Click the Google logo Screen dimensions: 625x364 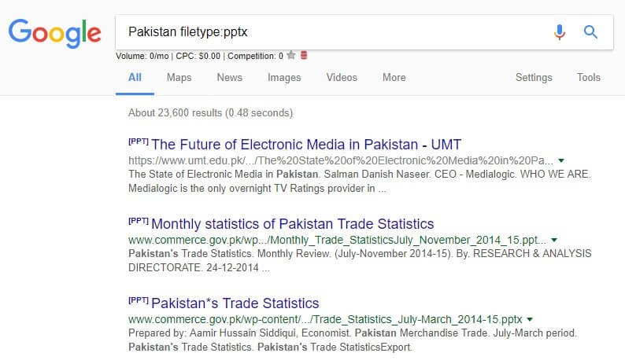[54, 32]
